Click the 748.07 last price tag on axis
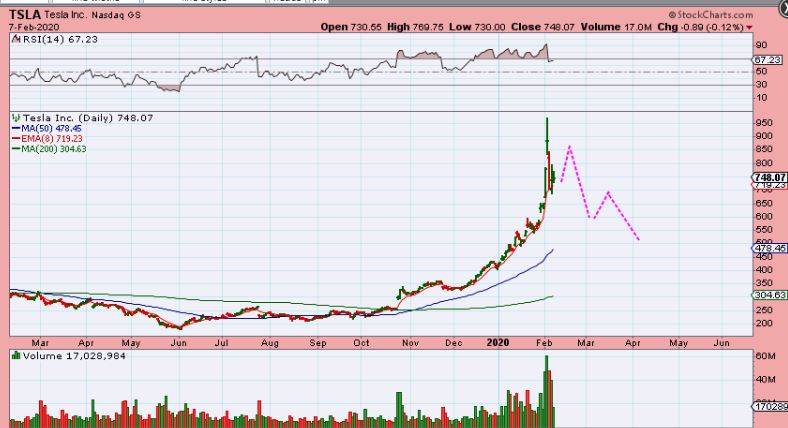 pos(770,177)
